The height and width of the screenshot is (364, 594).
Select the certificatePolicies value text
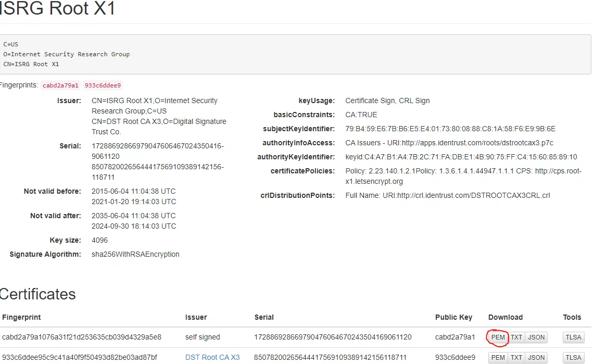pyautogui.click(x=463, y=176)
